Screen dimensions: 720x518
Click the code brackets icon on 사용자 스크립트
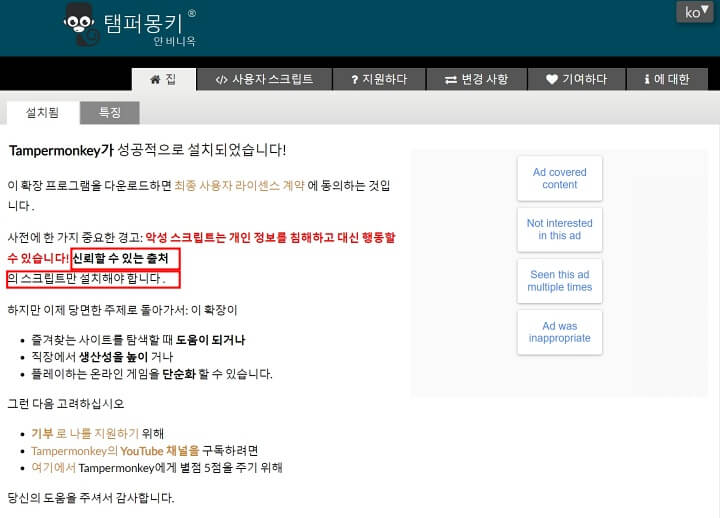[221, 80]
